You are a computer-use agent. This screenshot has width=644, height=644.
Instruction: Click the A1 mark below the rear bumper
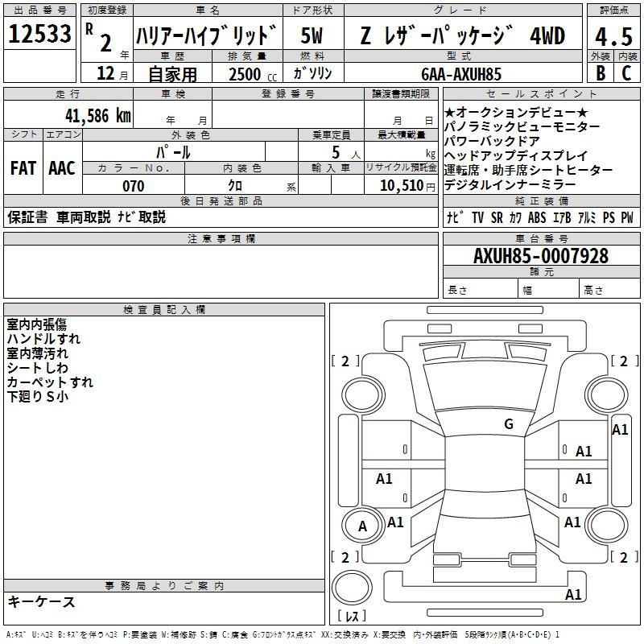[x=573, y=595]
